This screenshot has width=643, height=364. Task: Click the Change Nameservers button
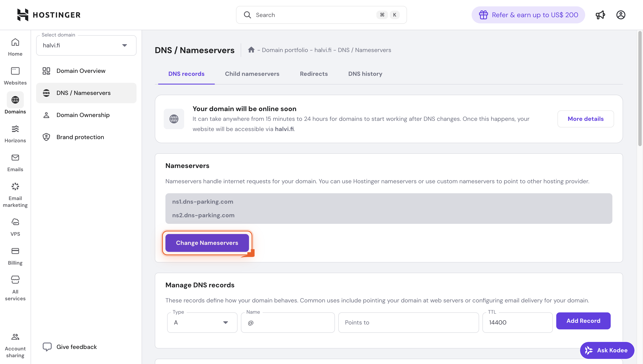pyautogui.click(x=207, y=243)
